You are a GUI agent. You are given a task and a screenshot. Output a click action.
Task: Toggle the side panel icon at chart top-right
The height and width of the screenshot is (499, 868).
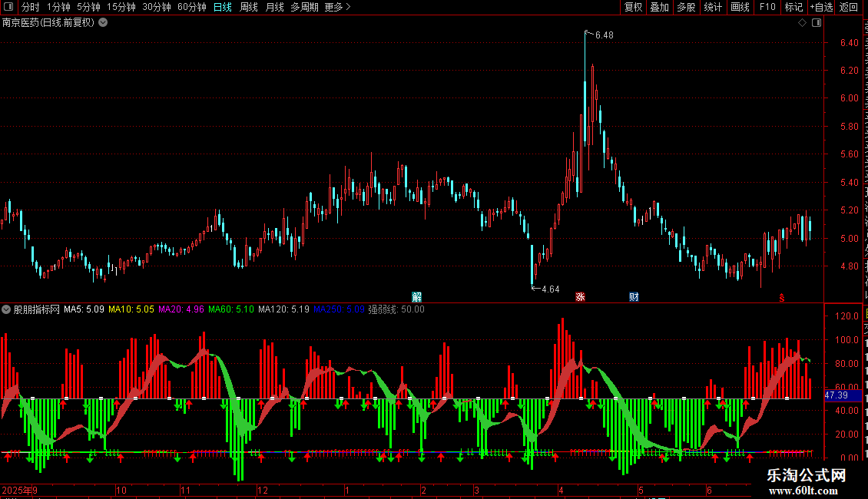(x=817, y=23)
